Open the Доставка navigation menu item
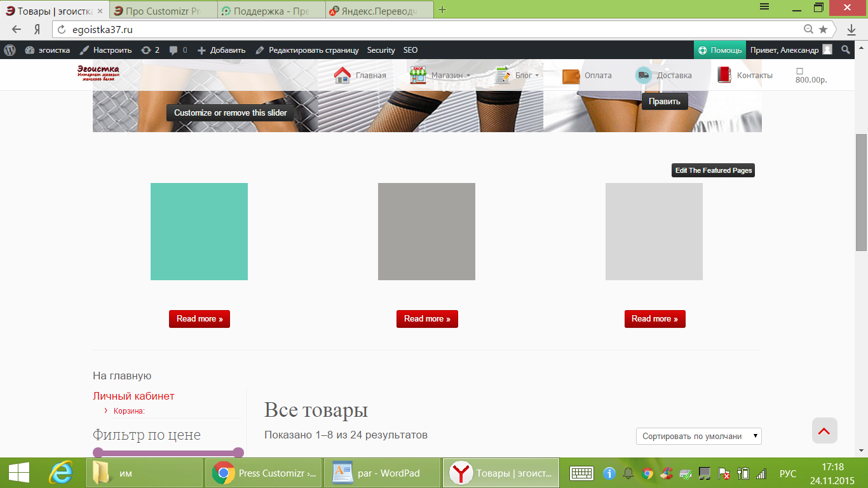Viewport: 868px width, 488px height. click(674, 76)
